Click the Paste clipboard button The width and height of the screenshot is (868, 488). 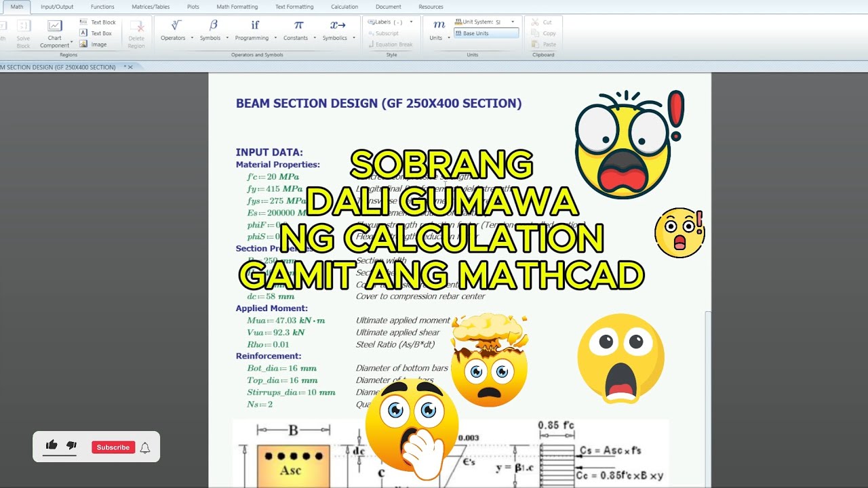point(544,44)
